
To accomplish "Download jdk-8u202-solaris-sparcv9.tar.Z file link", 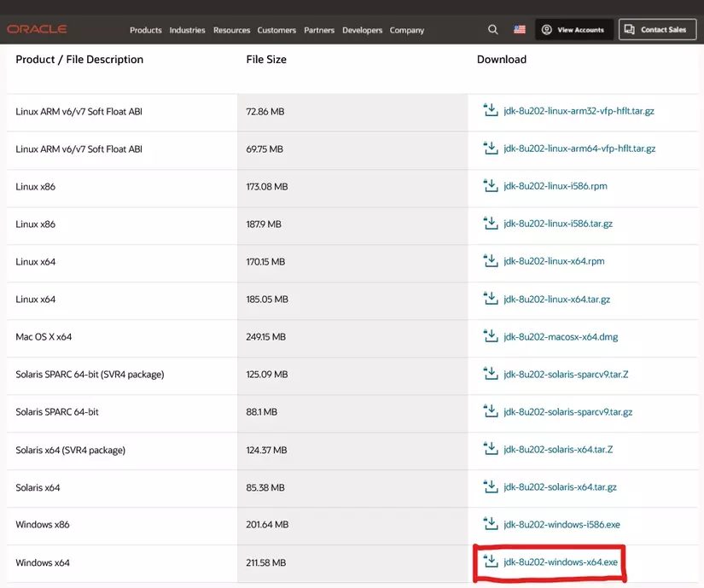I will click(x=566, y=375).
